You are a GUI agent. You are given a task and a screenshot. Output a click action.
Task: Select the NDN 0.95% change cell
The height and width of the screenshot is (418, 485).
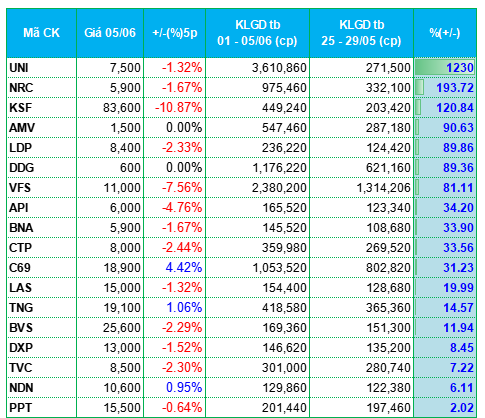pyautogui.click(x=175, y=388)
